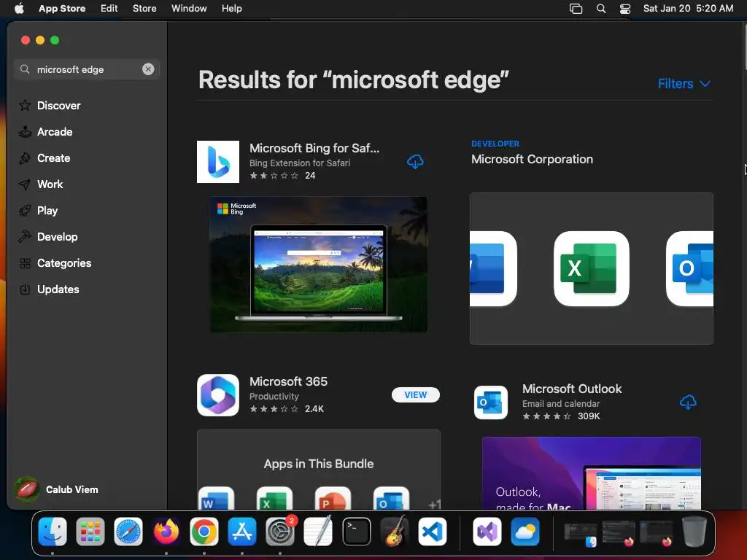Launch GarageBand from the Dock
This screenshot has width=747, height=560.
coord(395,532)
